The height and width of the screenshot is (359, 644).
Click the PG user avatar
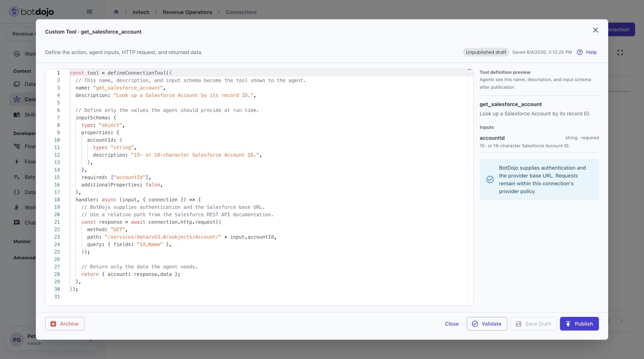17,340
